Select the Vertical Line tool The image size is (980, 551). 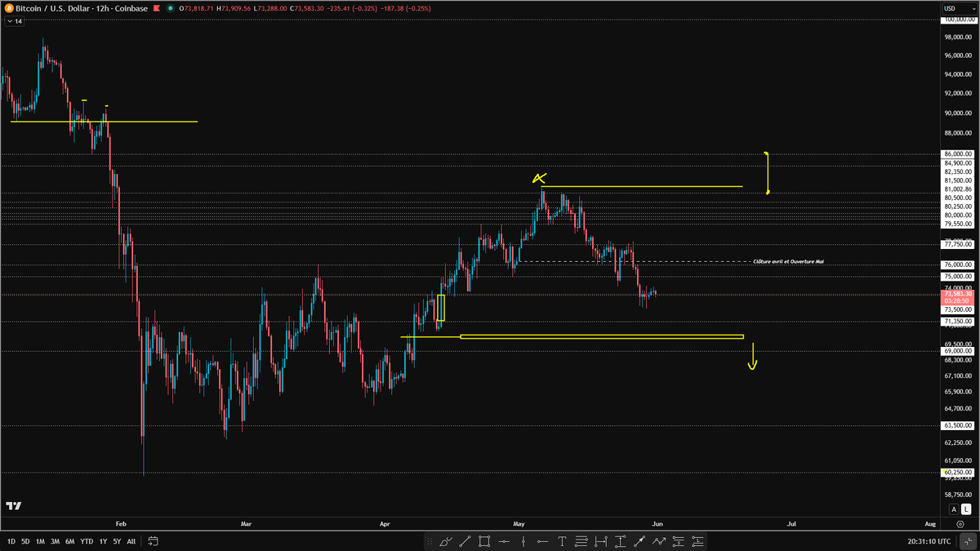(x=523, y=541)
